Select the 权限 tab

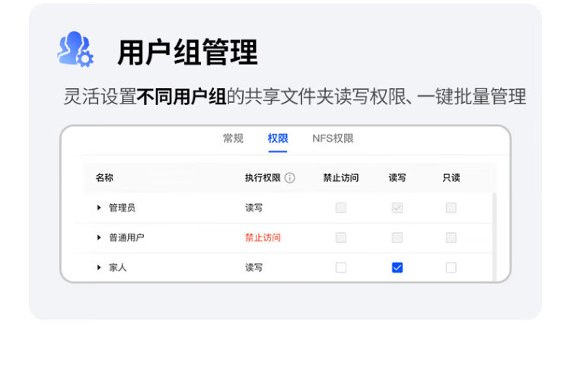[x=278, y=139]
